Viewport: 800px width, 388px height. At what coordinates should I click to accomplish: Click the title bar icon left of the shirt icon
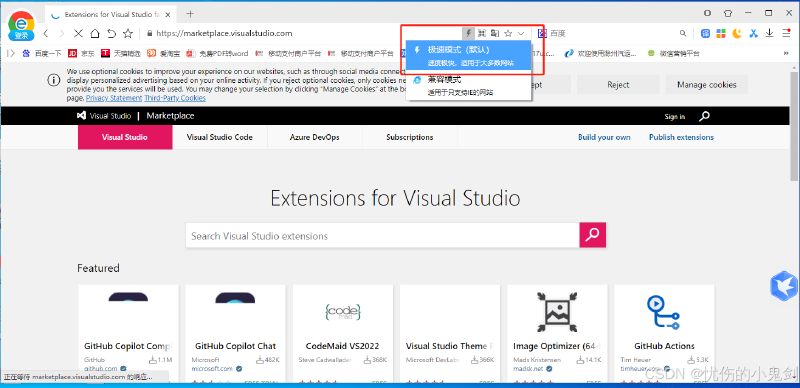(x=708, y=13)
